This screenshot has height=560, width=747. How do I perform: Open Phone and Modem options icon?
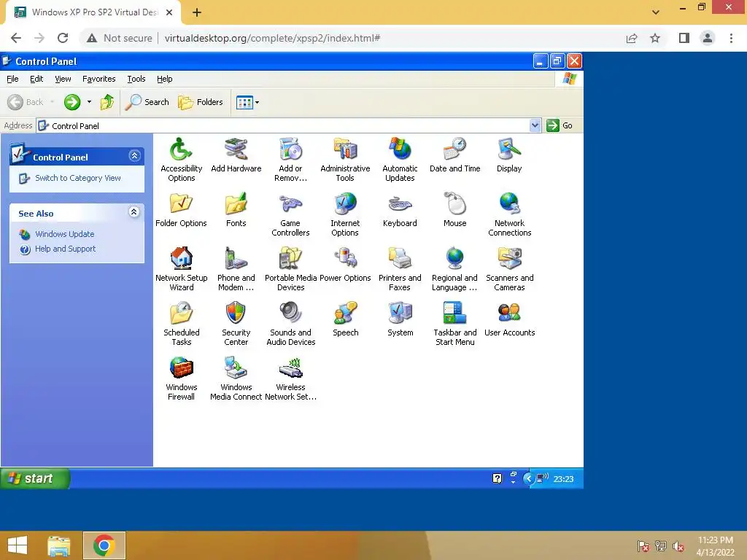pyautogui.click(x=236, y=259)
